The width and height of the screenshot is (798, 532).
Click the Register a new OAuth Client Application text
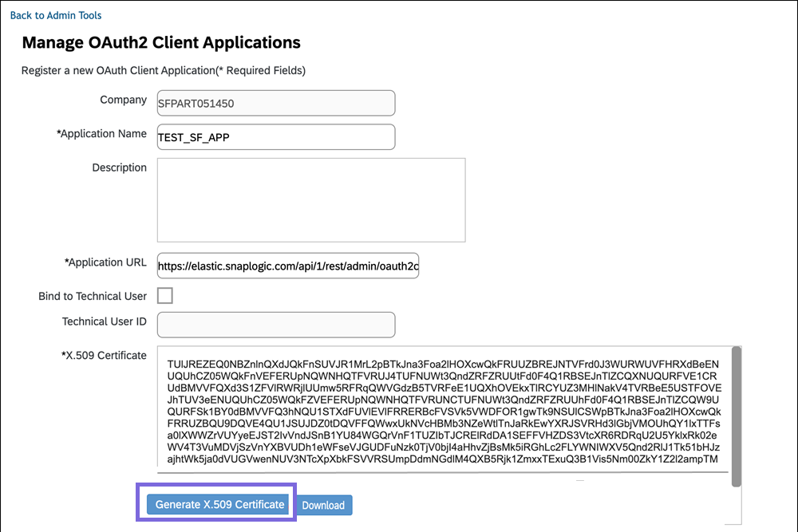click(164, 70)
